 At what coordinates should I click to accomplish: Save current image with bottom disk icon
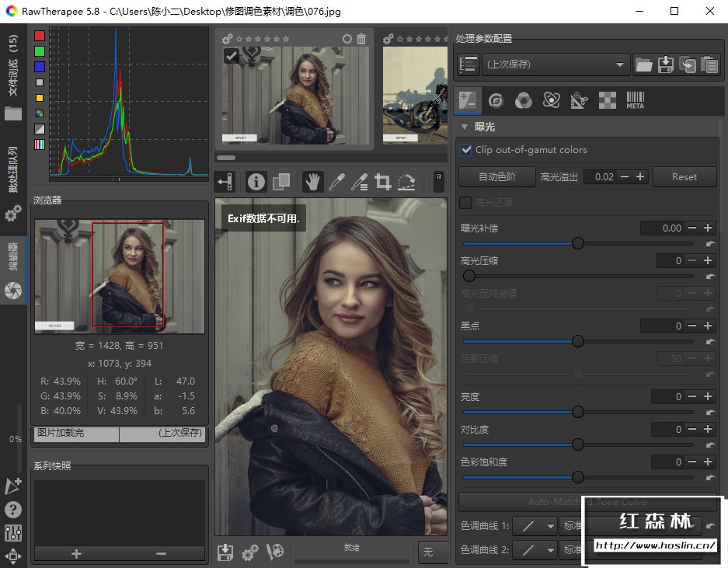225,552
